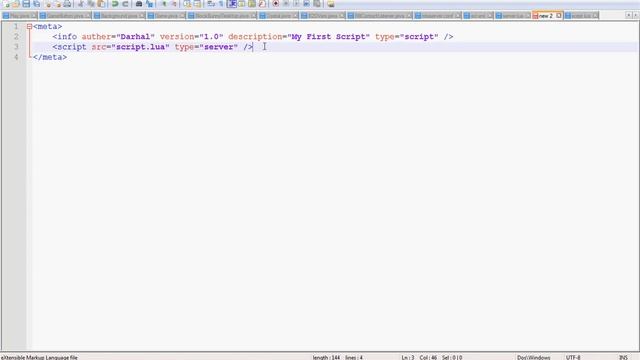Open the Document Map toolbar icon
This screenshot has width=640, height=360.
click(x=251, y=4)
